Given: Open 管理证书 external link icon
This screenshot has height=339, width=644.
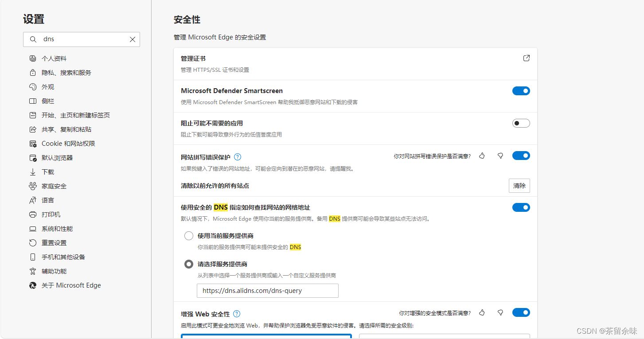Looking at the screenshot, I should click(x=527, y=58).
